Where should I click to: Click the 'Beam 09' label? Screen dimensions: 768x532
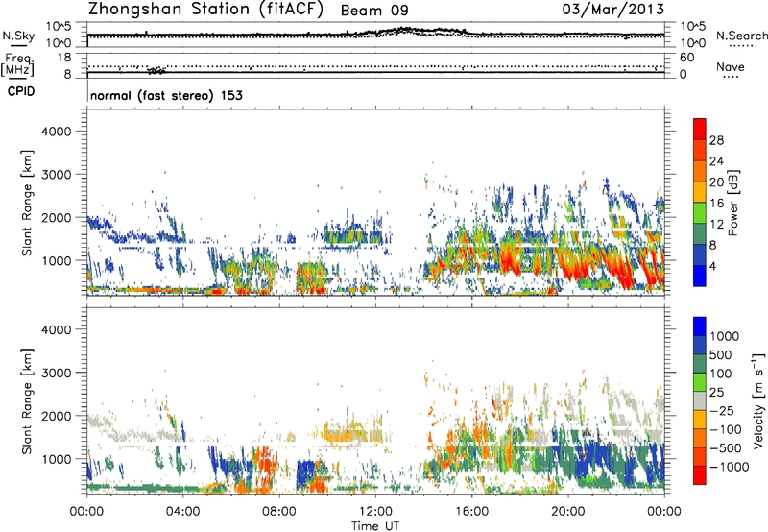tap(374, 11)
